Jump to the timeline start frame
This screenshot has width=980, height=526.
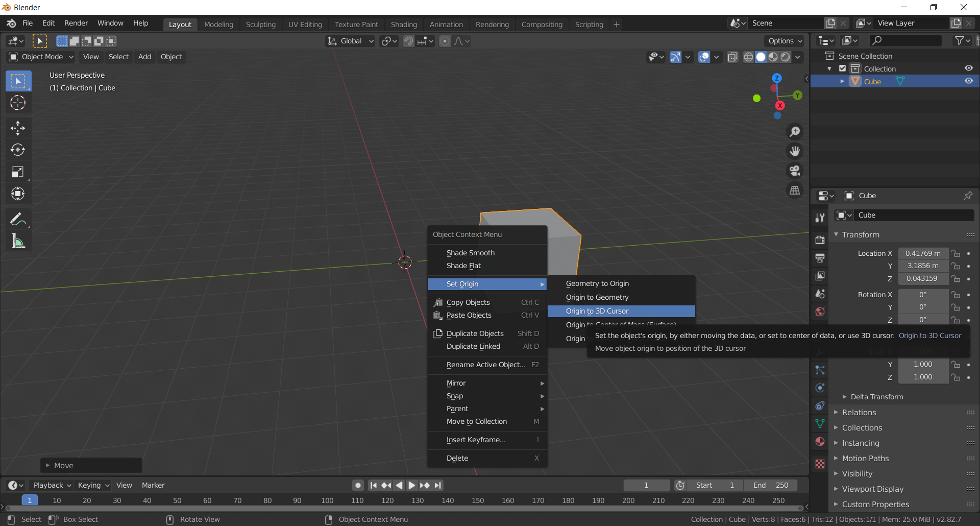(374, 485)
